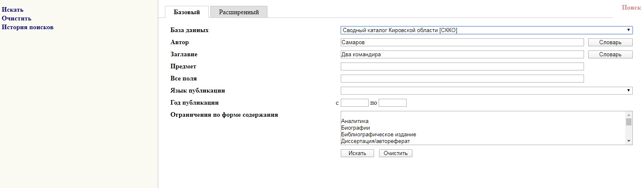Click into the Заглавие input field
The image size is (644, 188).
[x=462, y=54]
